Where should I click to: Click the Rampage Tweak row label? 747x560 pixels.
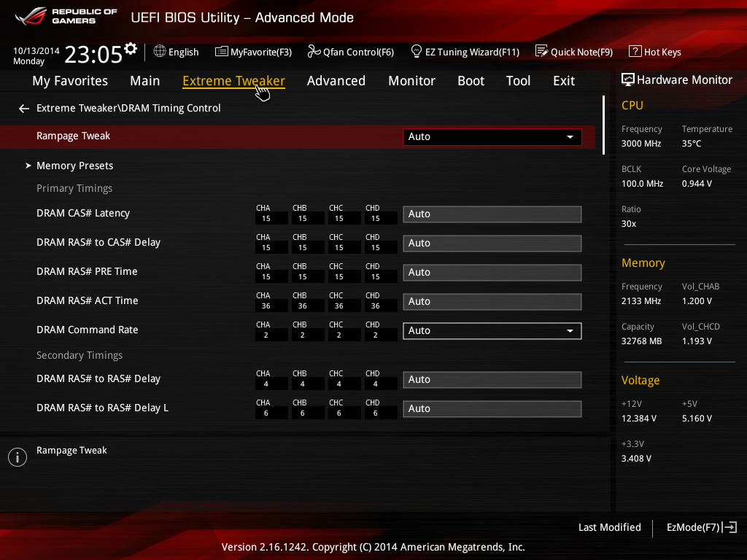point(74,136)
